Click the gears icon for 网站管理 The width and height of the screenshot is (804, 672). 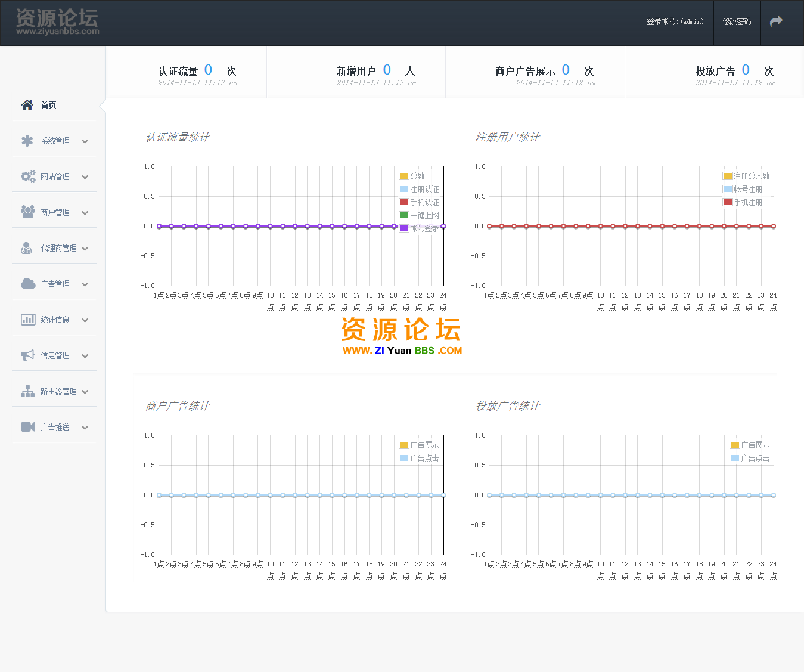click(28, 176)
